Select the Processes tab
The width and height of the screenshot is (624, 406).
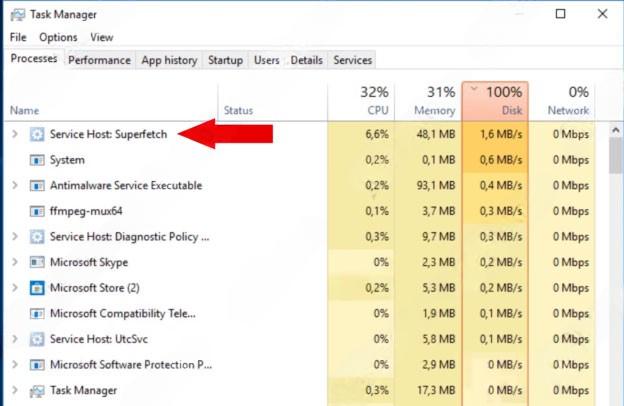coord(34,59)
